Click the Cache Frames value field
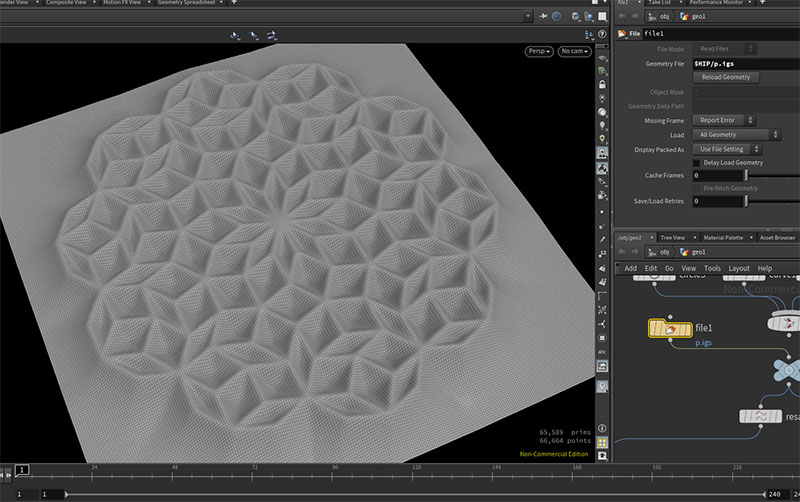The image size is (800, 502). point(718,175)
